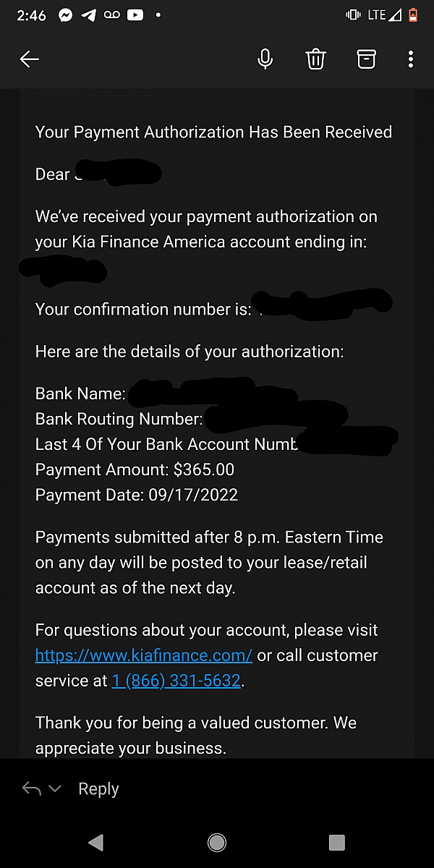434x868 pixels.
Task: Archive the email using box icon
Action: [x=366, y=59]
